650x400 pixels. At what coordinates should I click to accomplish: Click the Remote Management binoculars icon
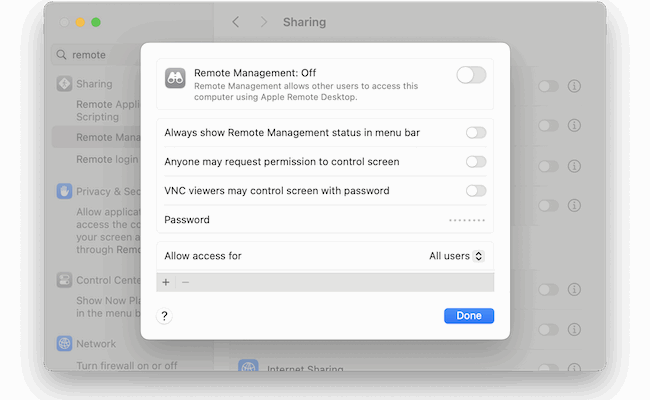click(175, 76)
